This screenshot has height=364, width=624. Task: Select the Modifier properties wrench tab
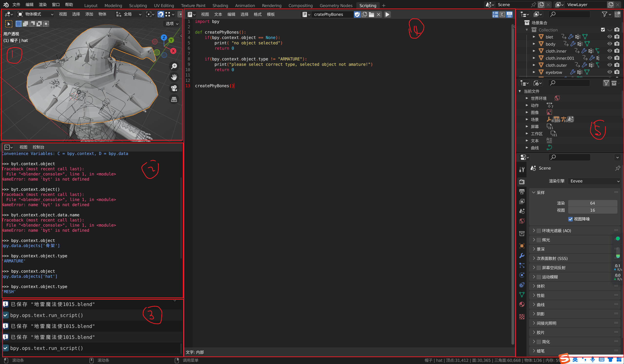[x=522, y=256]
